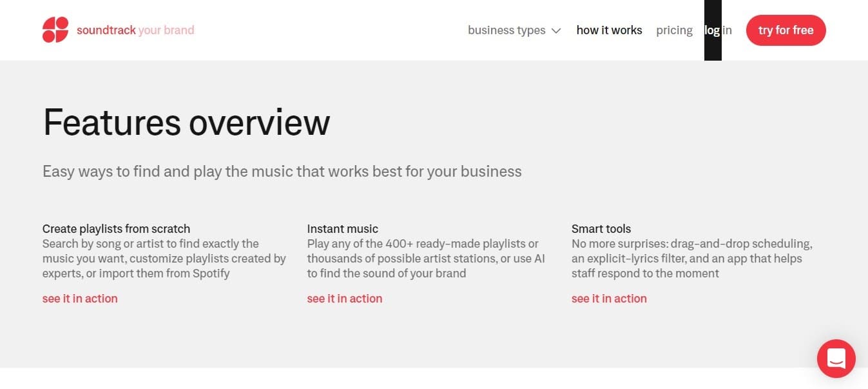The image size is (868, 389).
Task: Click the paragraph about 400+ ready-made playlists
Action: pos(426,259)
